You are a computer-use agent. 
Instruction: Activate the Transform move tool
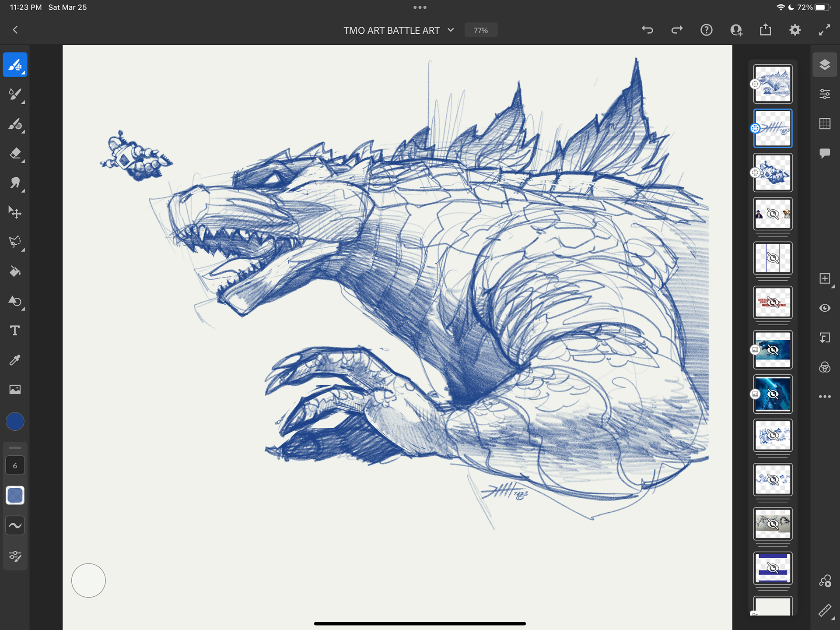(x=15, y=212)
